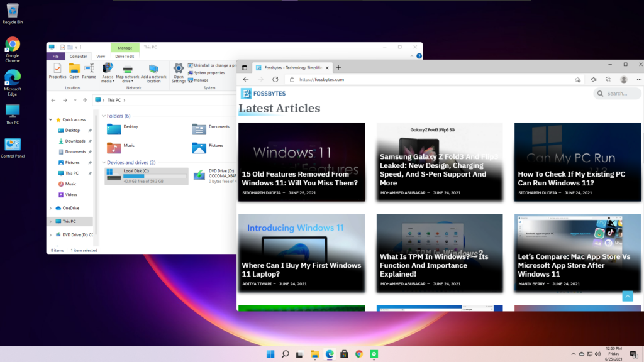The width and height of the screenshot is (644, 362).
Task: Open the Edge Collections icon
Action: point(608,80)
